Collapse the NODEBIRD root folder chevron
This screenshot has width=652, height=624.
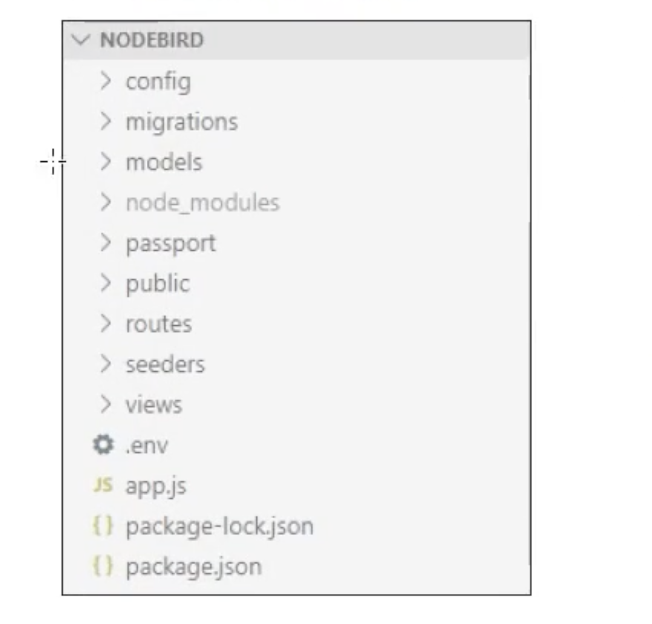[81, 40]
